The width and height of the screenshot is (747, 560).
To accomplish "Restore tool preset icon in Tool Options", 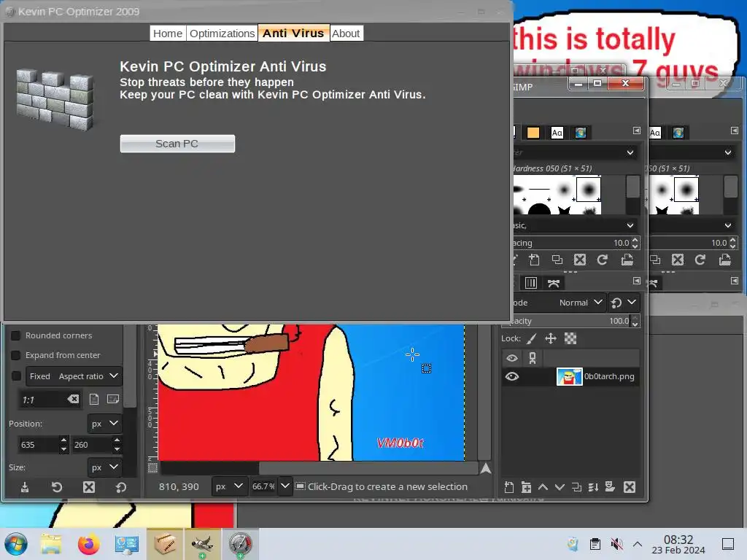I will (x=57, y=487).
